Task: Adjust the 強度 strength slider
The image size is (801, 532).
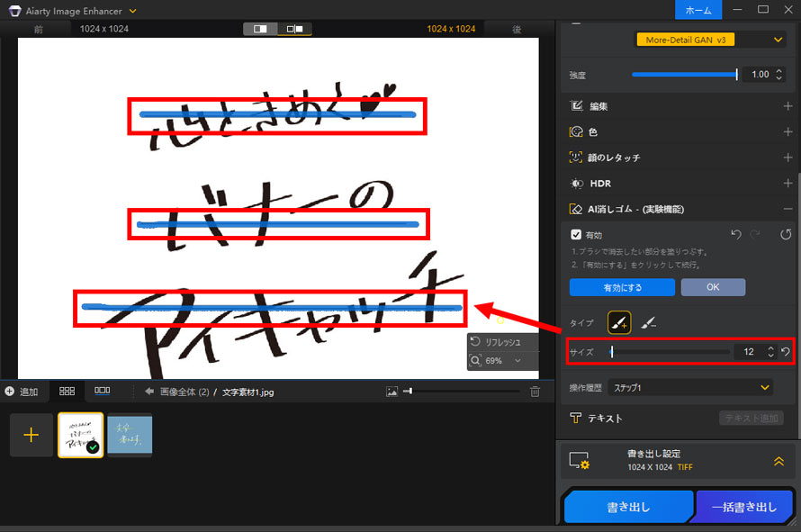Action: coord(685,75)
